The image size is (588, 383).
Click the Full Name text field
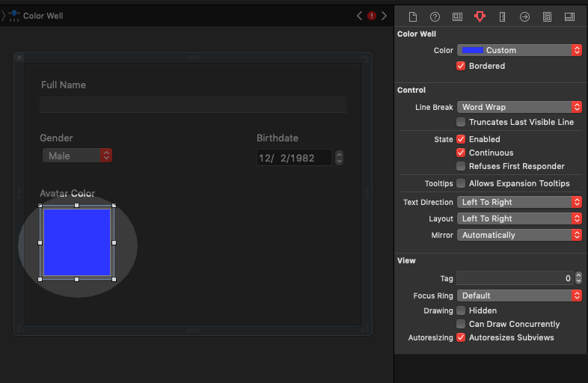(x=193, y=105)
